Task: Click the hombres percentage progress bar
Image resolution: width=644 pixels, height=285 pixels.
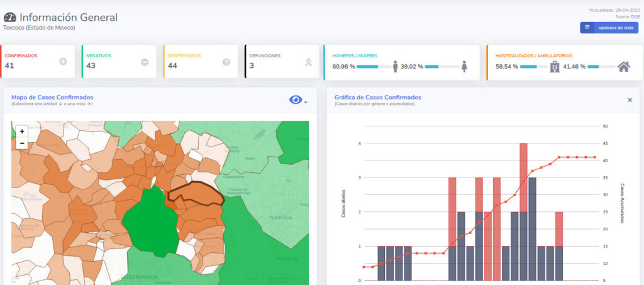Action: 376,66
